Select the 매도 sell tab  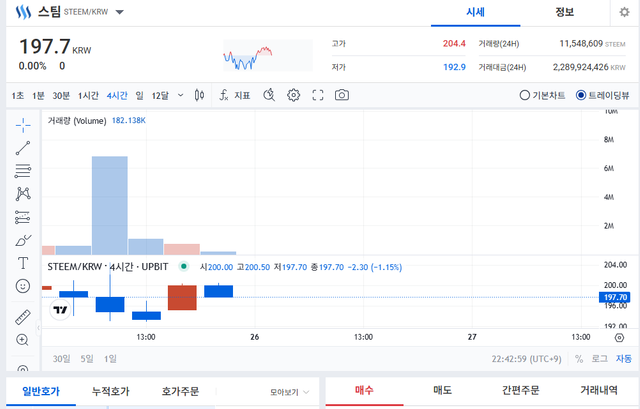pos(442,391)
